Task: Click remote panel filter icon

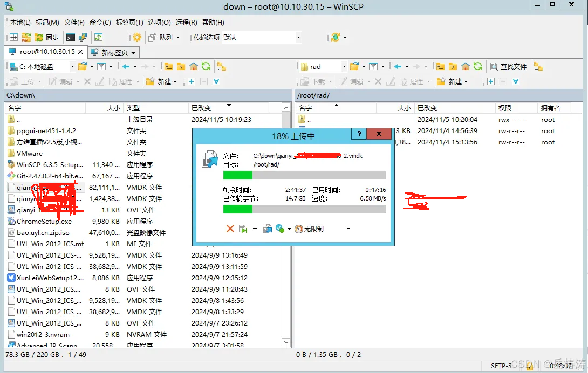Action: coord(373,67)
